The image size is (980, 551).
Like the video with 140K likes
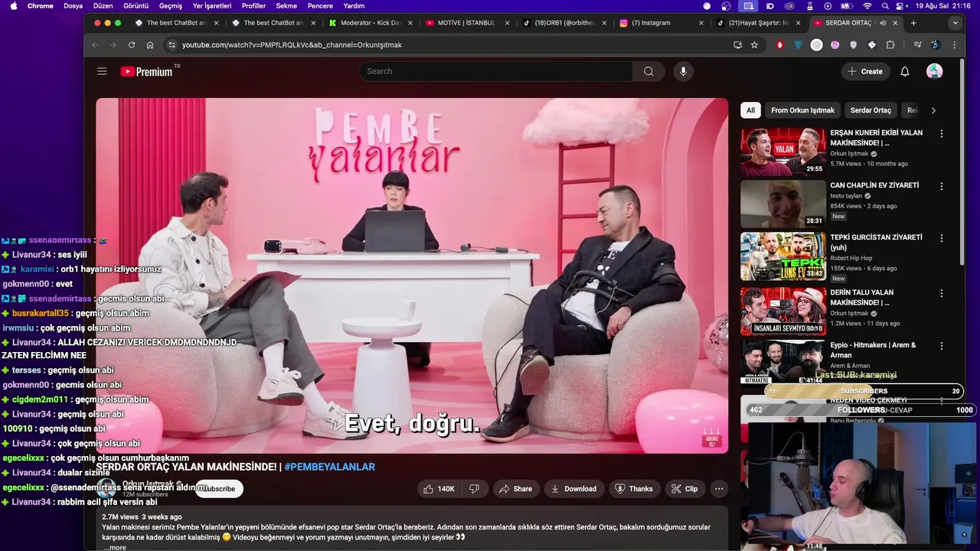[x=439, y=488]
